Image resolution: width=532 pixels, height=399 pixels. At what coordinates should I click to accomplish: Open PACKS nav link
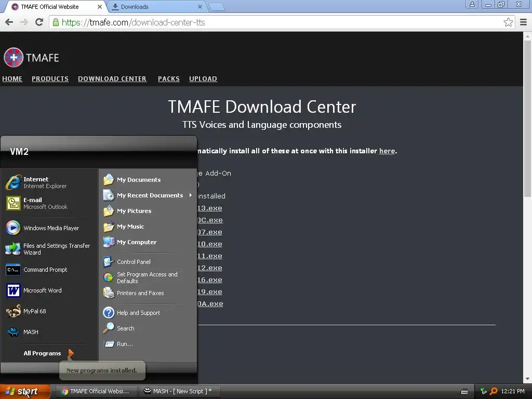tap(169, 79)
